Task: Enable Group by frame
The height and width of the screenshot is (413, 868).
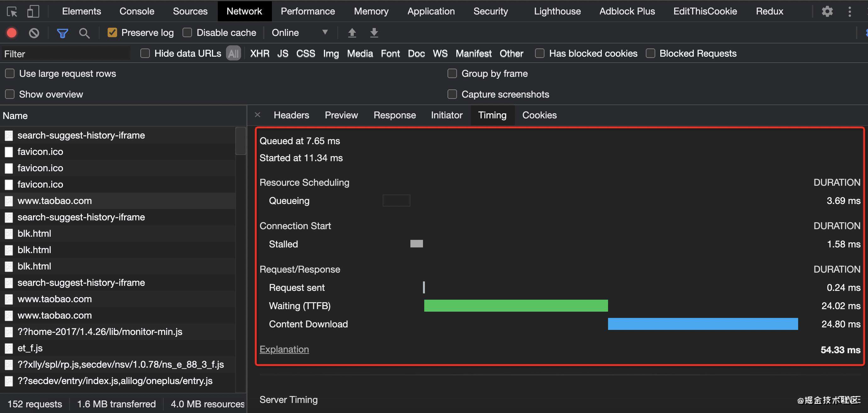Action: coord(452,73)
